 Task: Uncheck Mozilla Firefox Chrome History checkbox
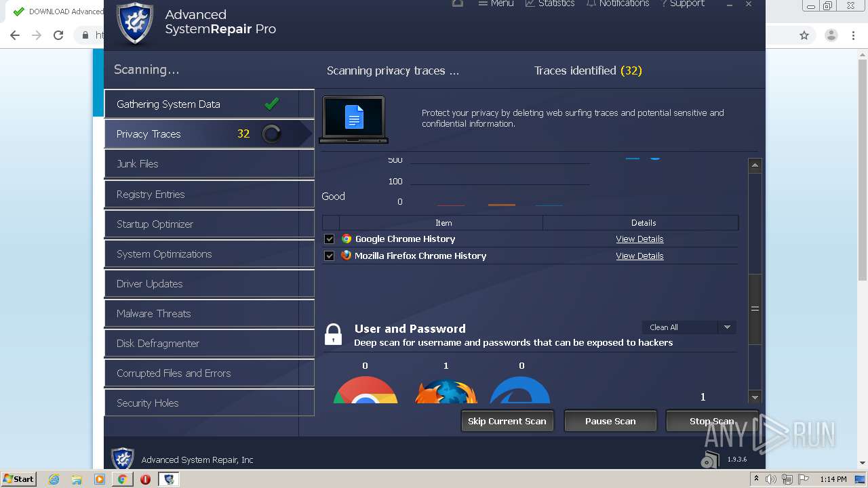click(x=329, y=256)
